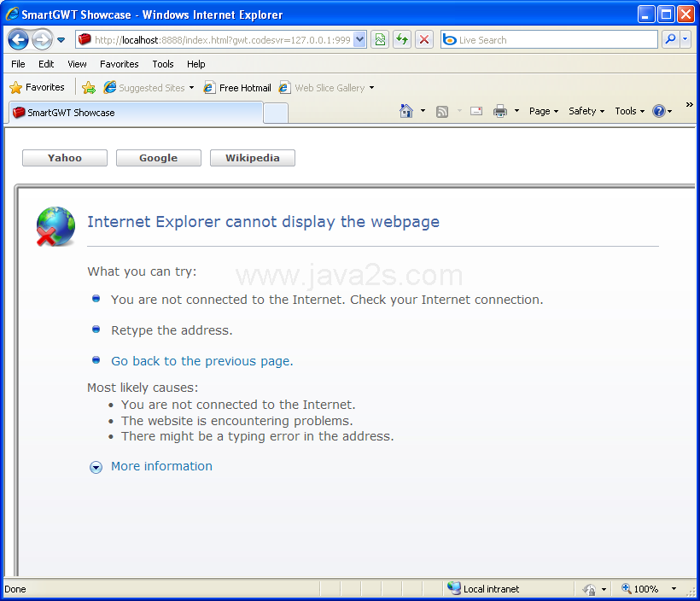The height and width of the screenshot is (601, 700).
Task: Click the Wikipedia button
Action: [252, 158]
